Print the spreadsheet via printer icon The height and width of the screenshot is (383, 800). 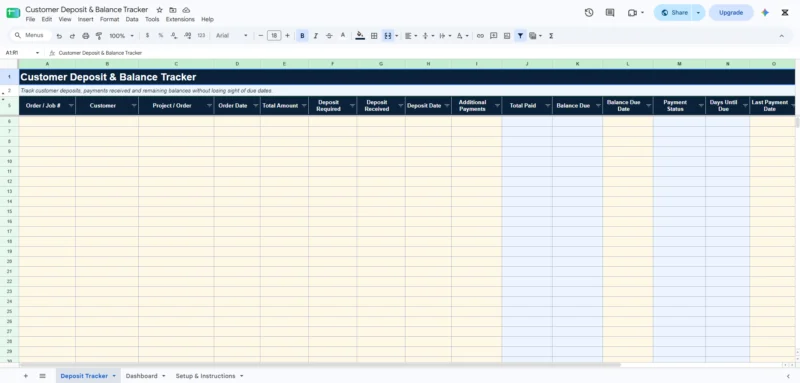pyautogui.click(x=86, y=36)
